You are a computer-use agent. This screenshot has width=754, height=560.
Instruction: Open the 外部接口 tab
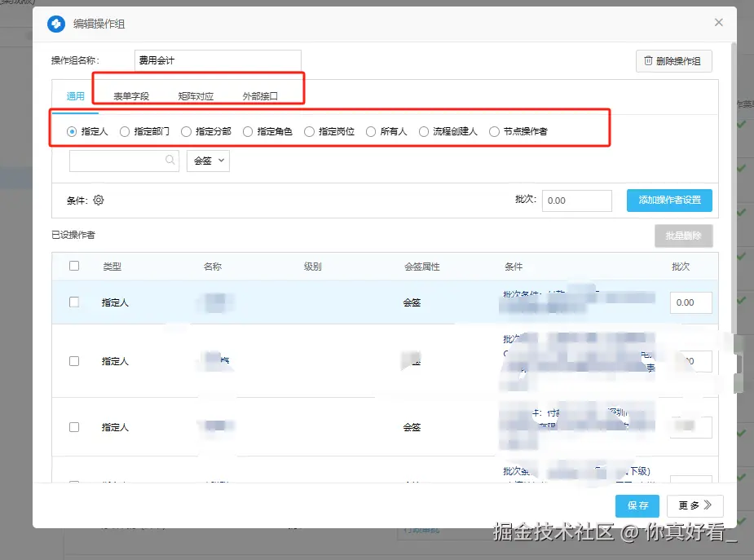point(260,96)
